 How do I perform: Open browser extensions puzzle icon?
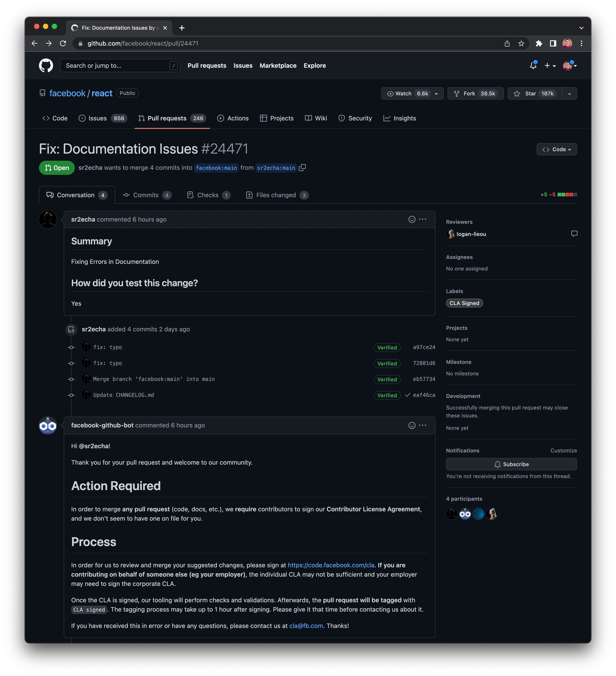coord(538,43)
